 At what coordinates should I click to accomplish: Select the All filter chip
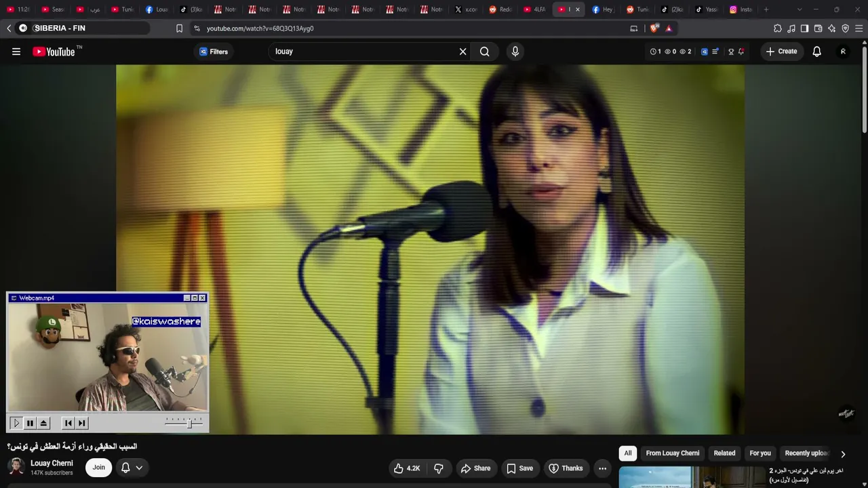(628, 453)
